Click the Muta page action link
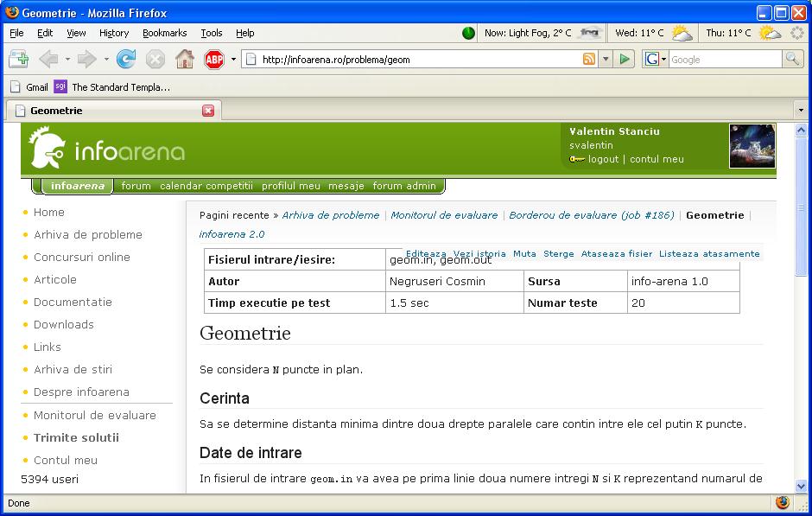This screenshot has height=516, width=812. (x=524, y=253)
